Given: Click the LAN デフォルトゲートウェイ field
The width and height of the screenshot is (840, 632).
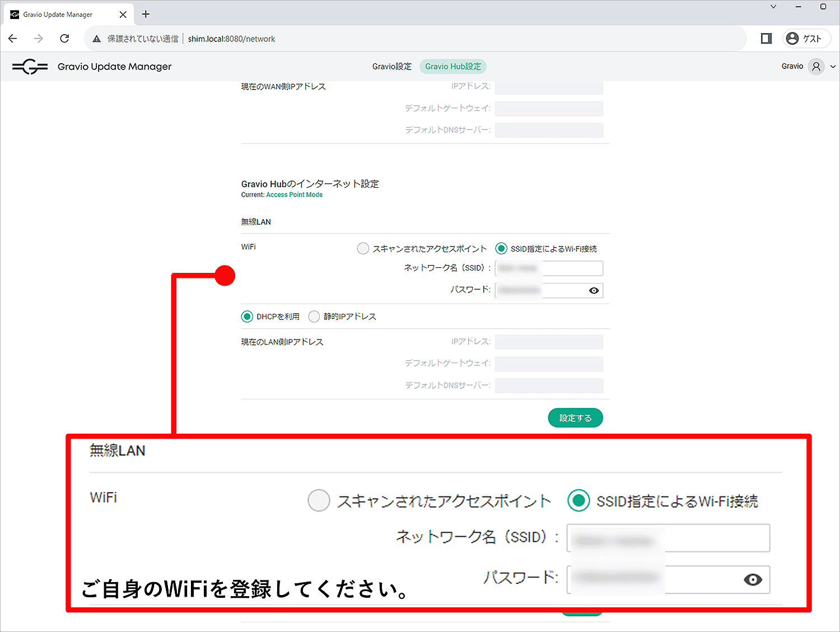Looking at the screenshot, I should [x=549, y=364].
